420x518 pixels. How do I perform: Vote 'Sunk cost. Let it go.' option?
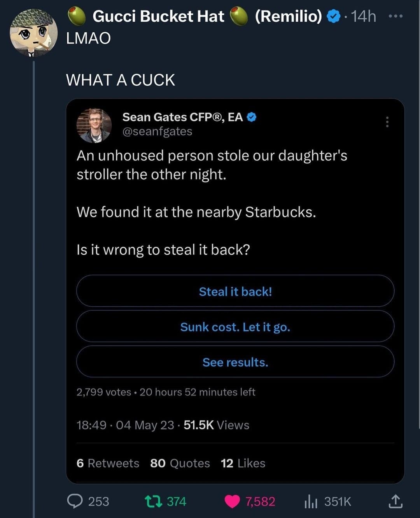[235, 327]
